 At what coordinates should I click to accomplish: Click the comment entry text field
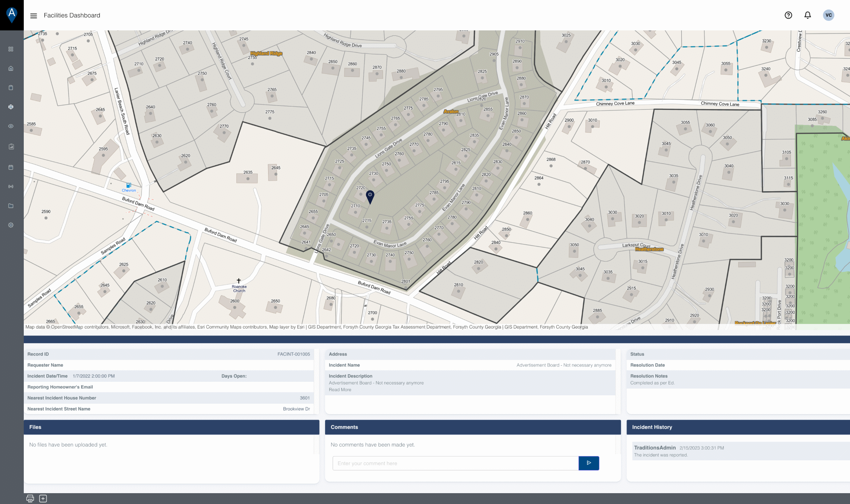(455, 463)
